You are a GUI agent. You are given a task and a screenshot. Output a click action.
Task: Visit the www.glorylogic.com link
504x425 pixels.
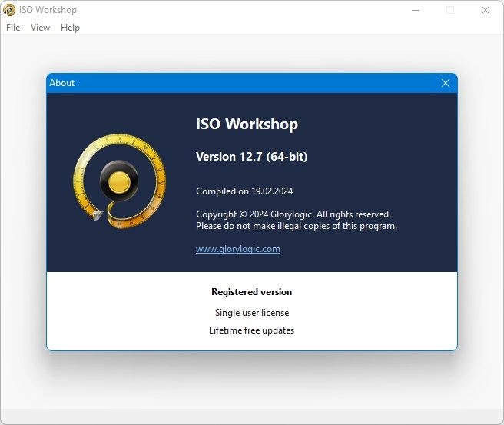click(x=238, y=249)
